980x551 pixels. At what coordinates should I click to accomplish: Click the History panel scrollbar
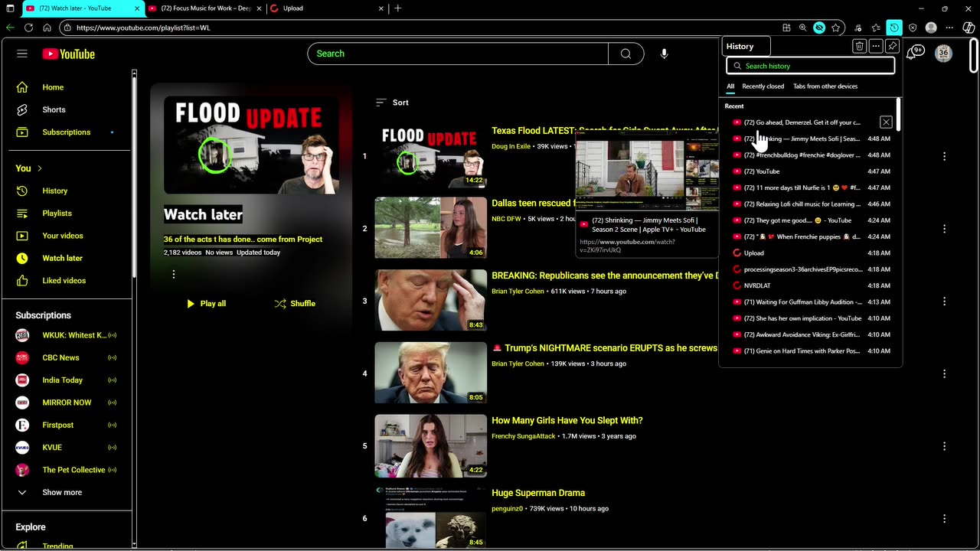coord(899,114)
